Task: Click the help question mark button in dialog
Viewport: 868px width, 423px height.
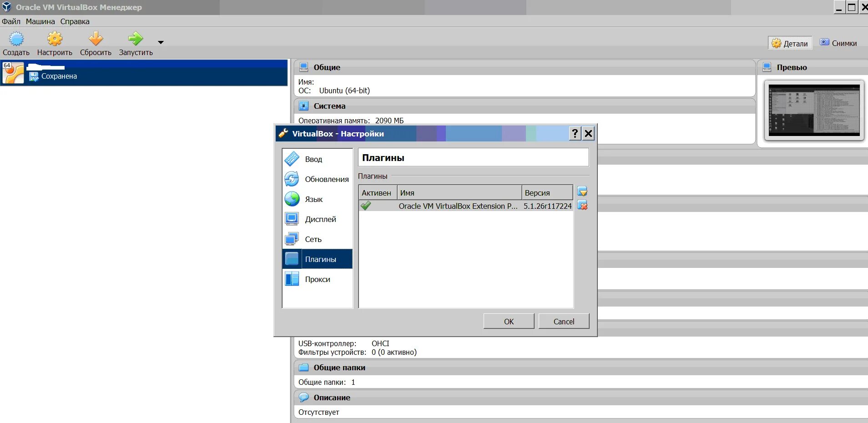Action: point(575,133)
